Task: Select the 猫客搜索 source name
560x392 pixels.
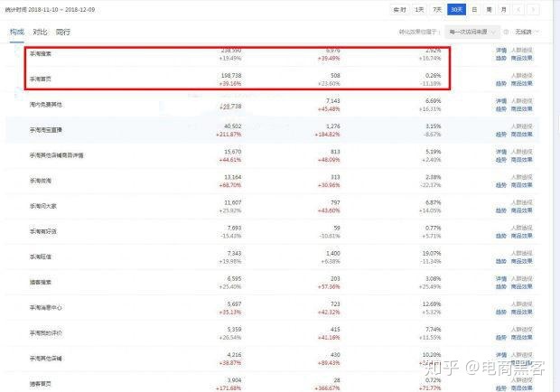Action: tap(41, 282)
